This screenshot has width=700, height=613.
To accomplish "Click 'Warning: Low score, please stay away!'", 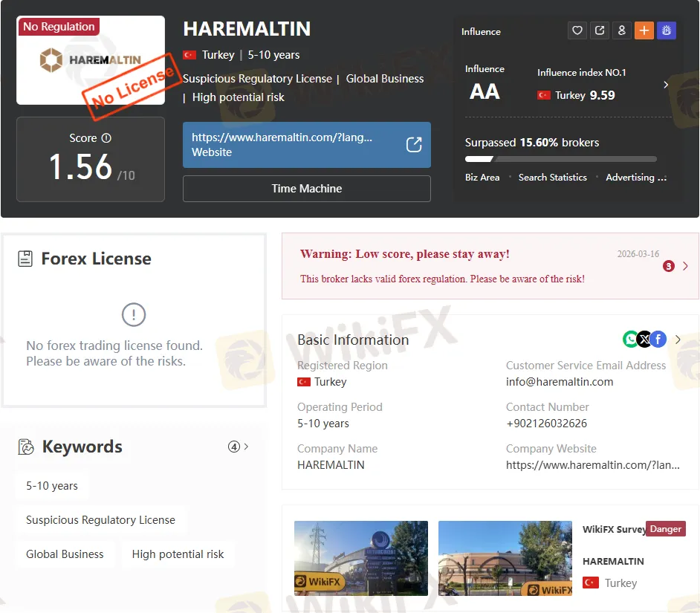I will tap(404, 254).
